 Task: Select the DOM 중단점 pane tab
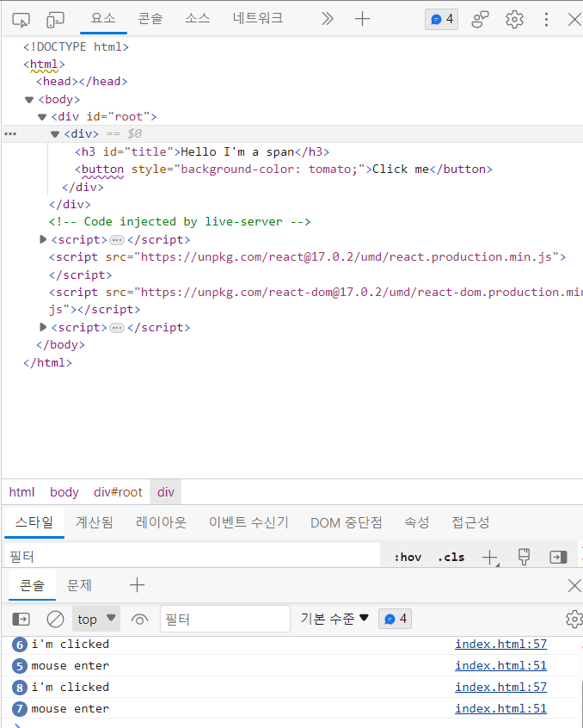pyautogui.click(x=347, y=522)
